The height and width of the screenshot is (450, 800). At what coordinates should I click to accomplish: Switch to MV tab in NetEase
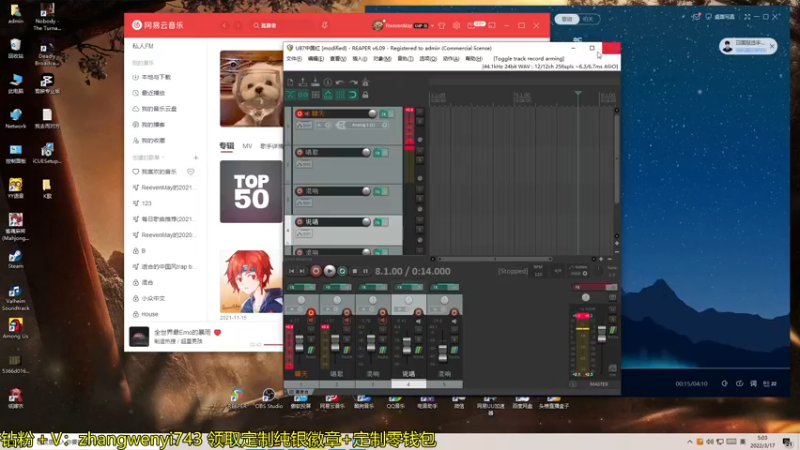coord(247,146)
